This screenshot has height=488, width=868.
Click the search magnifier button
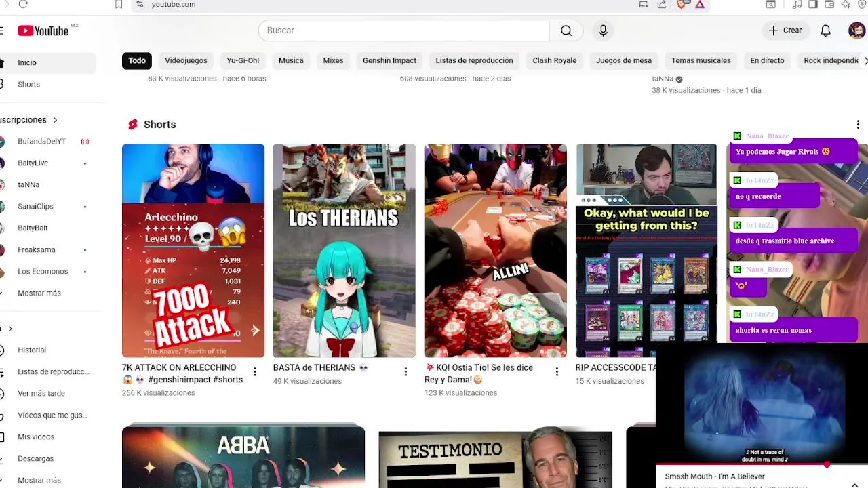(566, 30)
